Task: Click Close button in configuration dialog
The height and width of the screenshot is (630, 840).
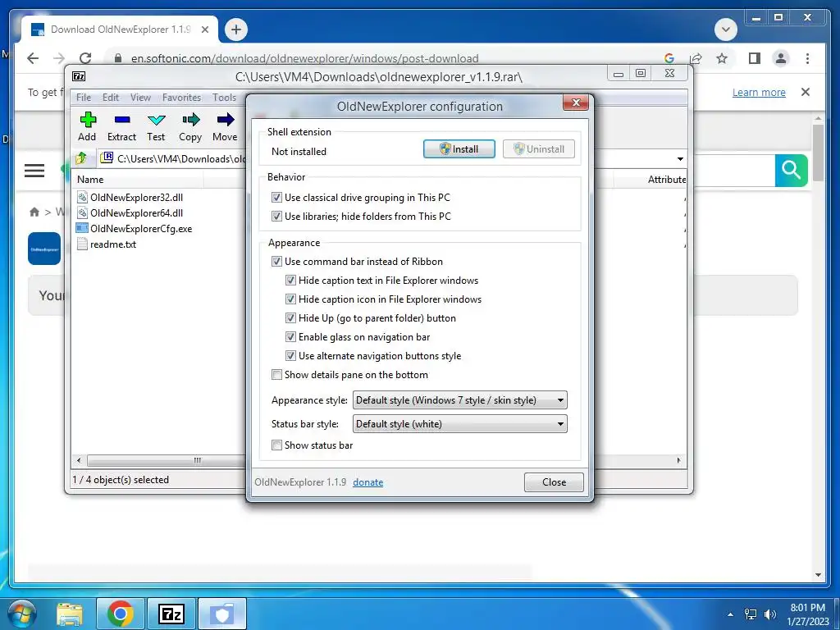Action: pyautogui.click(x=554, y=482)
